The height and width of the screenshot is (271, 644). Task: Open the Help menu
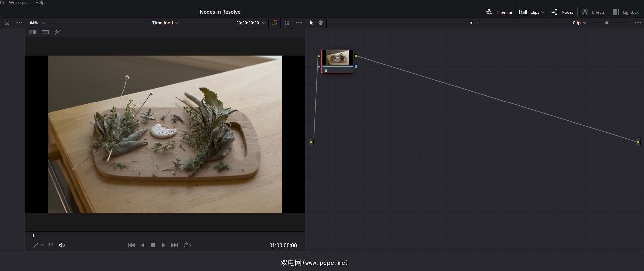coord(40,3)
